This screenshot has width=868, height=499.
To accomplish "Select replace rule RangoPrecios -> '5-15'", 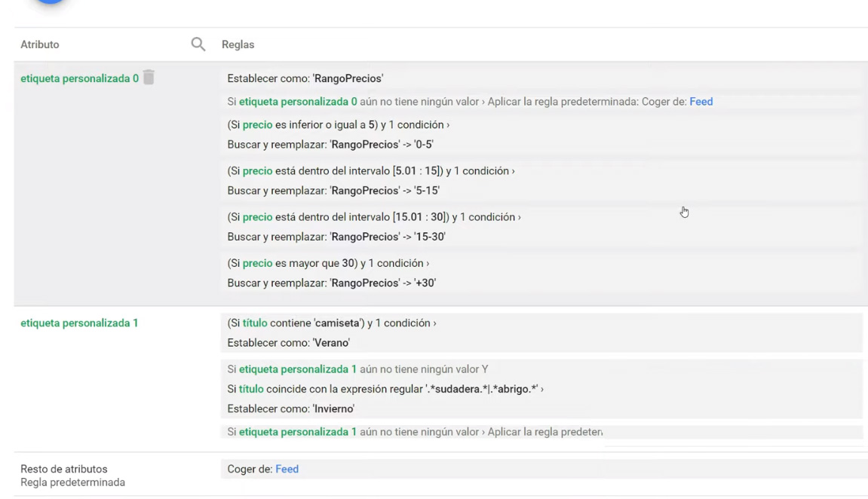I will coord(333,191).
